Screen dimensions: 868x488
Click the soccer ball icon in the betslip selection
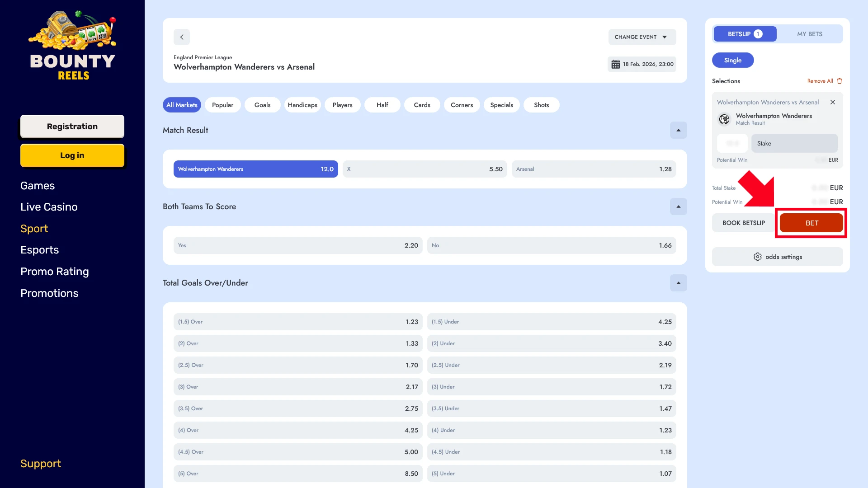(x=724, y=119)
